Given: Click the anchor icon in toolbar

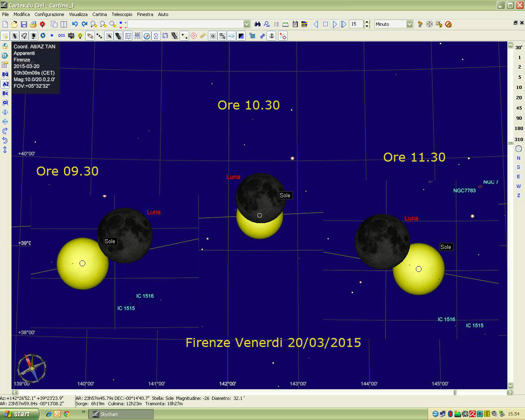Looking at the screenshot, I should coord(272,36).
